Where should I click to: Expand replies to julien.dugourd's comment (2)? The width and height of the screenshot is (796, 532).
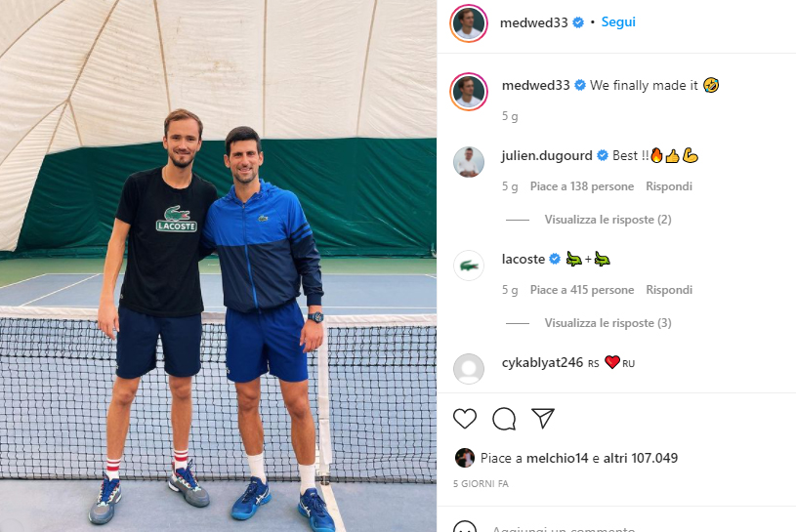pyautogui.click(x=607, y=220)
